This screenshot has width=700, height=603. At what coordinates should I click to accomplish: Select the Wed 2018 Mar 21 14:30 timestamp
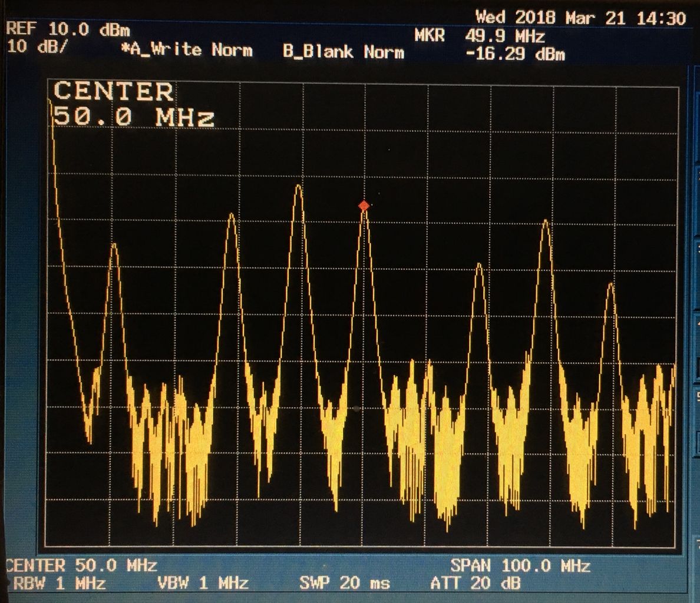pyautogui.click(x=580, y=18)
